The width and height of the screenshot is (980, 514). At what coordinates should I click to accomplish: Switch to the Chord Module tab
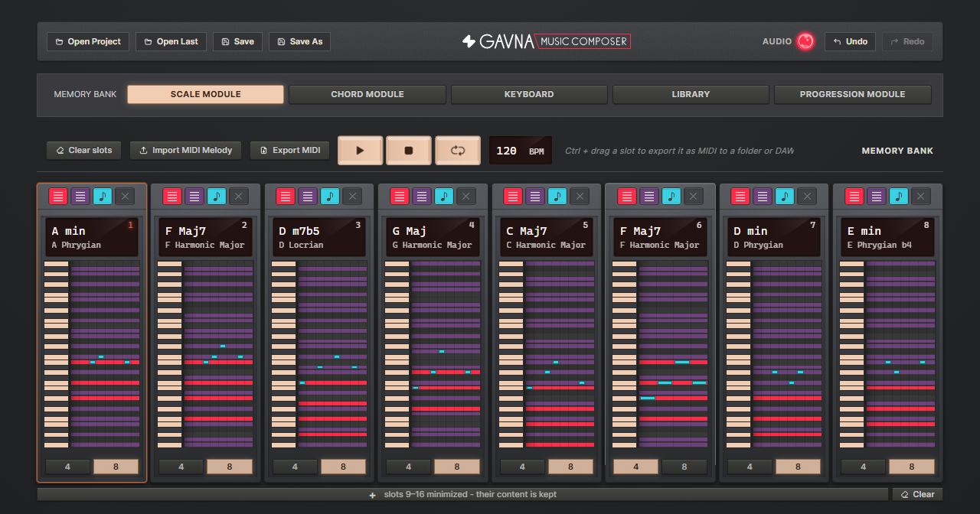point(367,94)
